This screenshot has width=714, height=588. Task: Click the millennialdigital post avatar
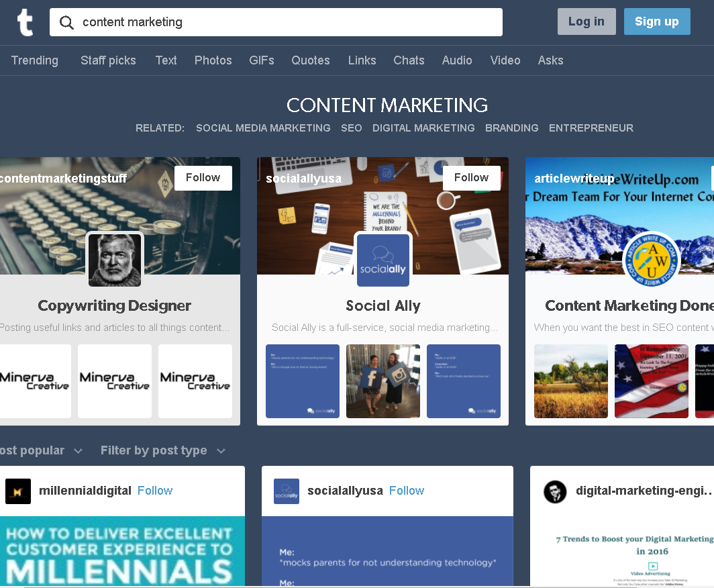click(x=17, y=491)
